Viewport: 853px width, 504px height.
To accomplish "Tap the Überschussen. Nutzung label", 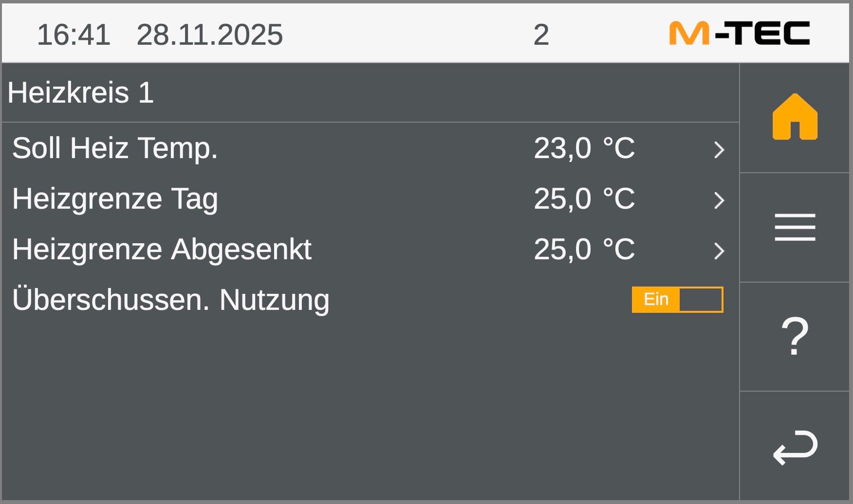I will [170, 300].
